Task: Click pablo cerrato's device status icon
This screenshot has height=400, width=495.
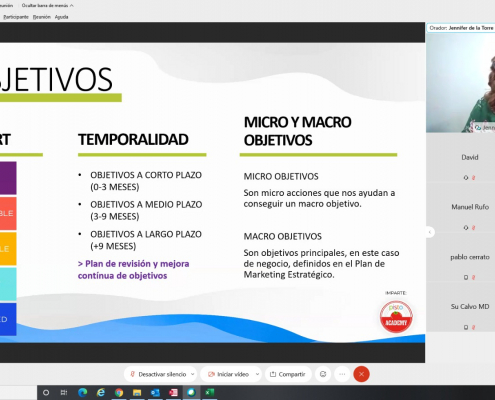Action: click(466, 277)
